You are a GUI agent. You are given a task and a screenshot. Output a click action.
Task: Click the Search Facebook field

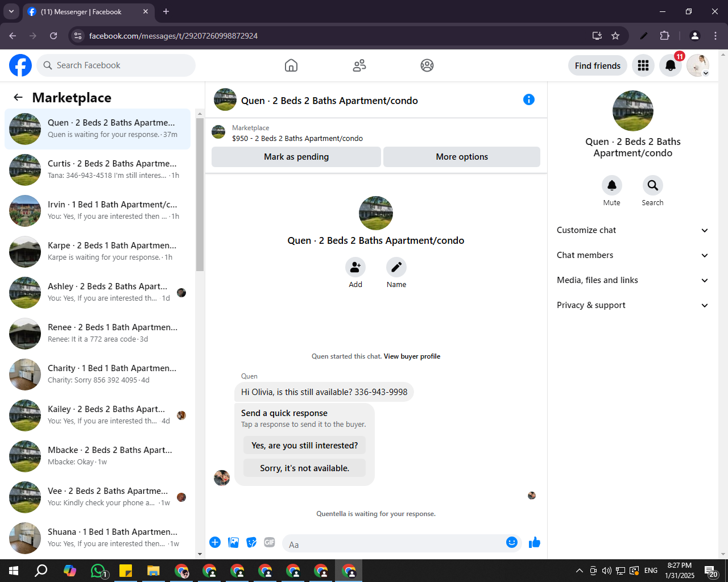(116, 65)
